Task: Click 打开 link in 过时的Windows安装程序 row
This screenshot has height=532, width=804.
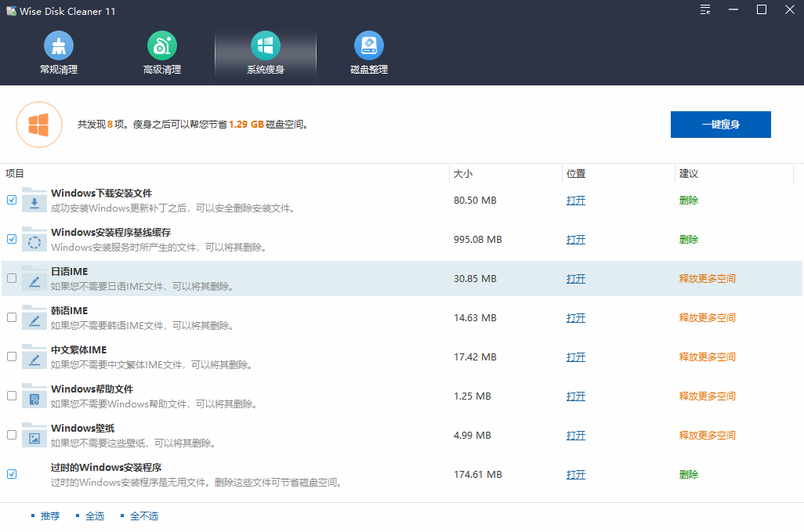Action: (x=576, y=475)
